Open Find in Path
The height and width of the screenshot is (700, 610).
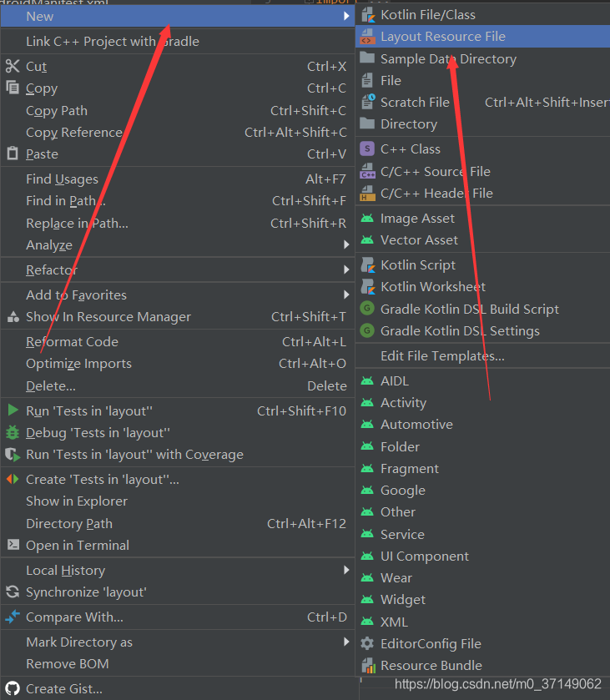[x=178, y=201]
